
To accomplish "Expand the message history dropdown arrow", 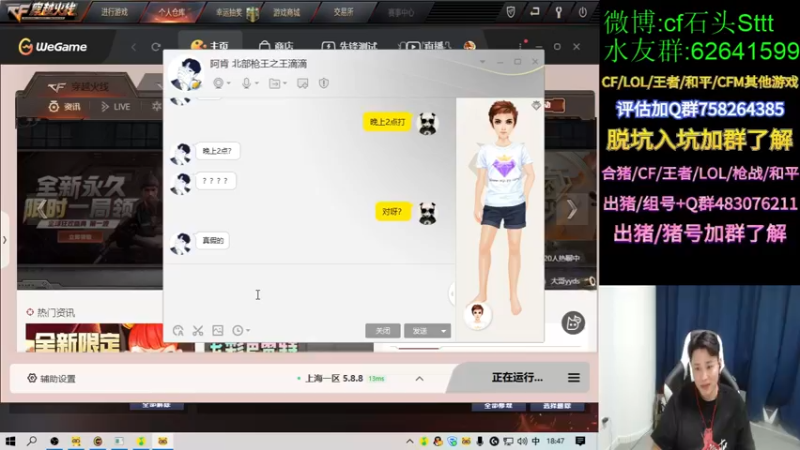I will point(248,331).
